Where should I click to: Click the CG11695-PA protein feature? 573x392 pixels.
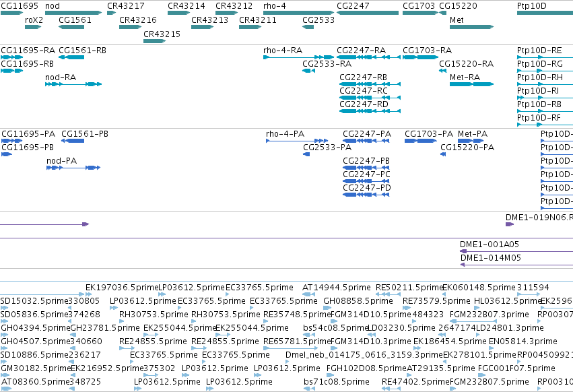(11, 141)
